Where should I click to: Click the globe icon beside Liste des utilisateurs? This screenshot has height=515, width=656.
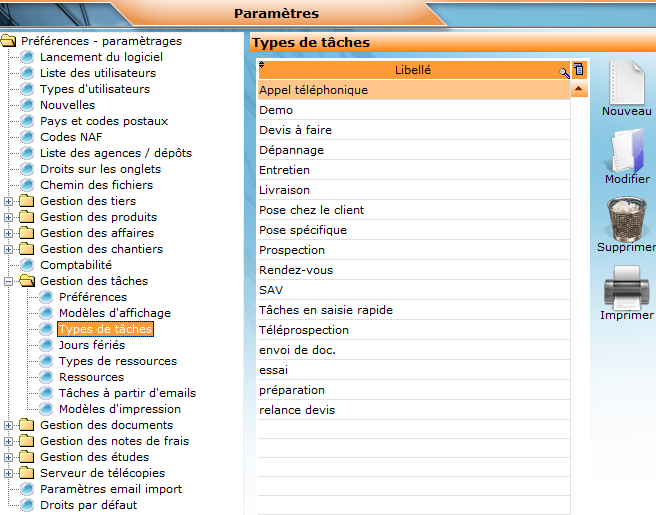click(27, 73)
